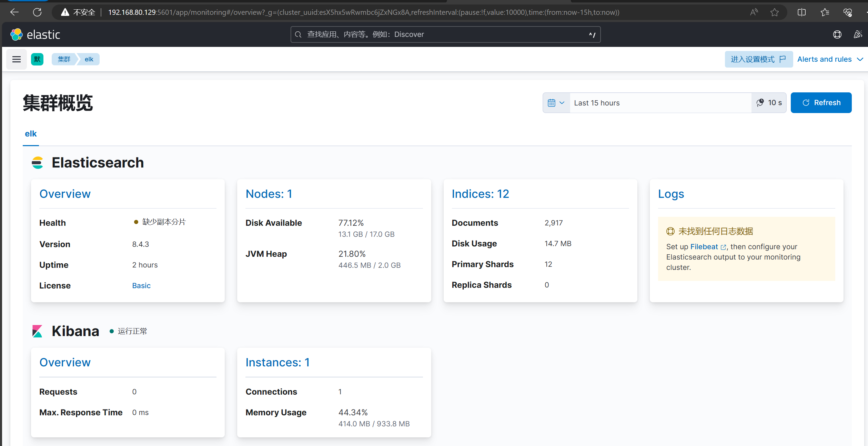Click the 集群 breadcrumb item

(x=63, y=59)
